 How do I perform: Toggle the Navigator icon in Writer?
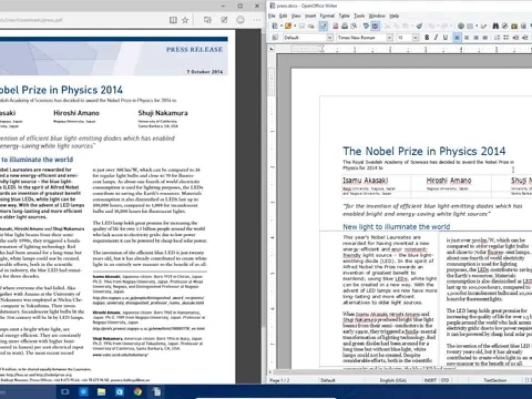click(x=504, y=26)
